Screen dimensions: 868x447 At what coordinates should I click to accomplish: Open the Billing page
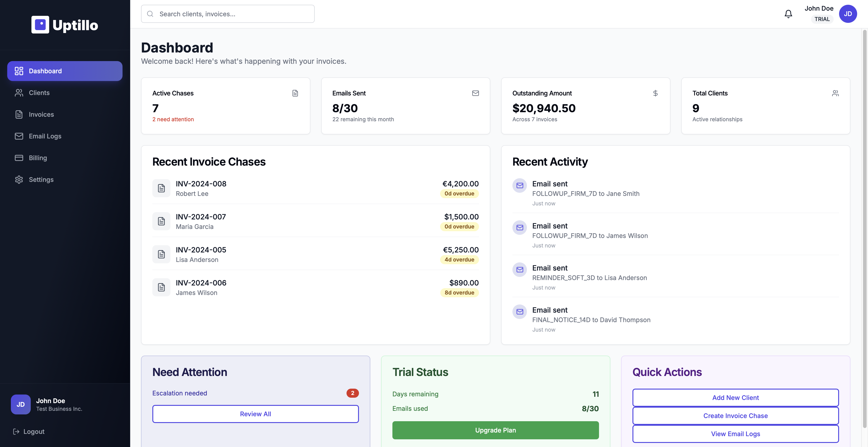pos(65,158)
